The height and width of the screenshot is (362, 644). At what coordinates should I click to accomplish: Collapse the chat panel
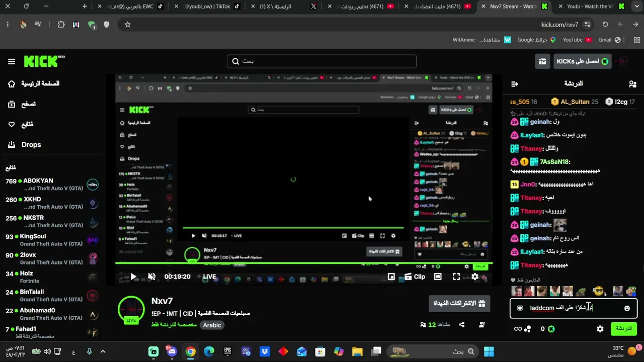(x=514, y=84)
